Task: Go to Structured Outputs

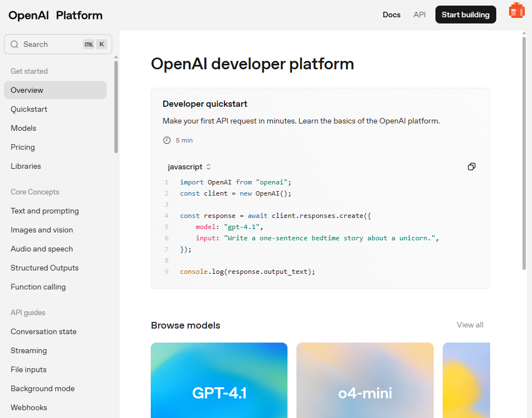Action: click(x=45, y=268)
